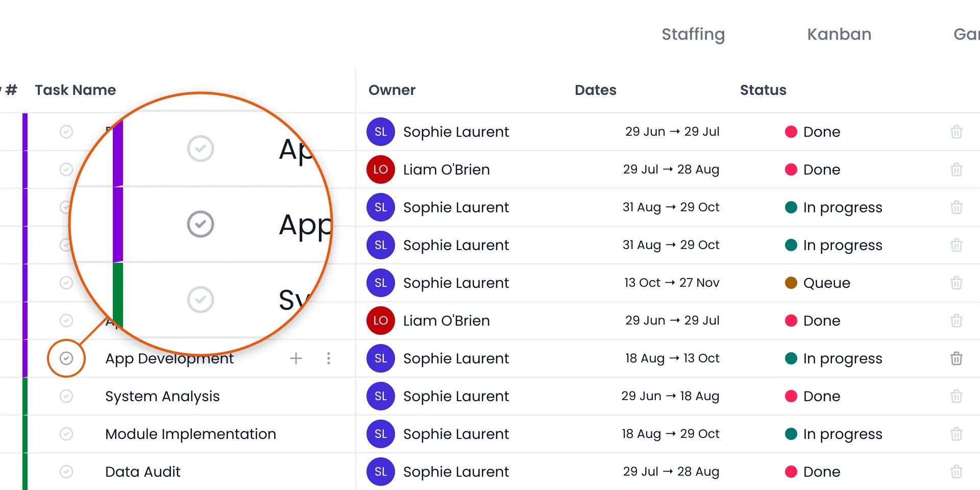Open Done status for System Analysis
Screen dimensions: 980x490
click(x=813, y=396)
